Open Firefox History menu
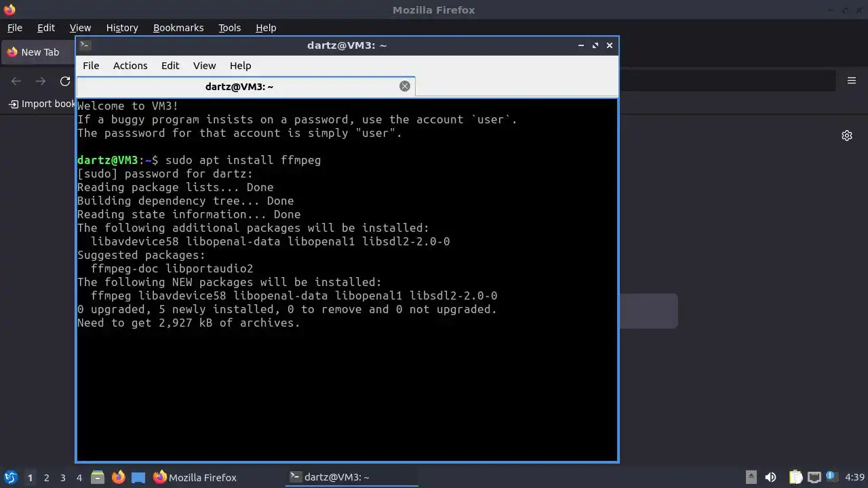 click(122, 28)
